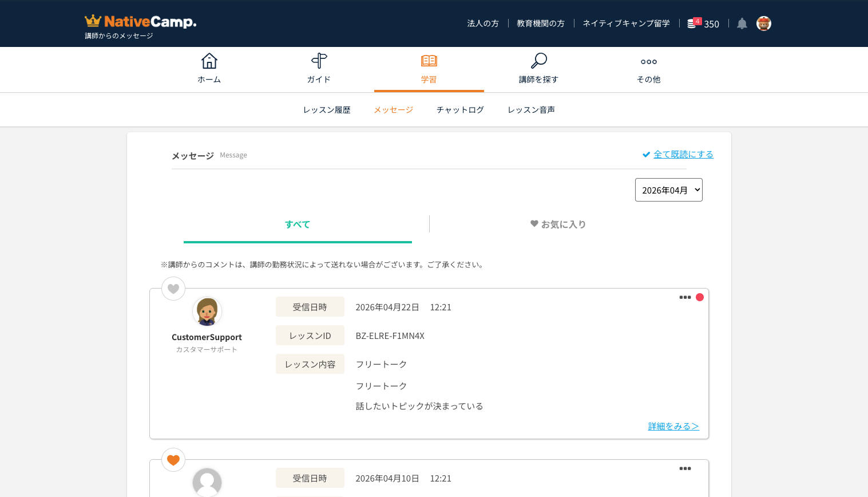Open the coin balance icon showing 350

pos(691,23)
